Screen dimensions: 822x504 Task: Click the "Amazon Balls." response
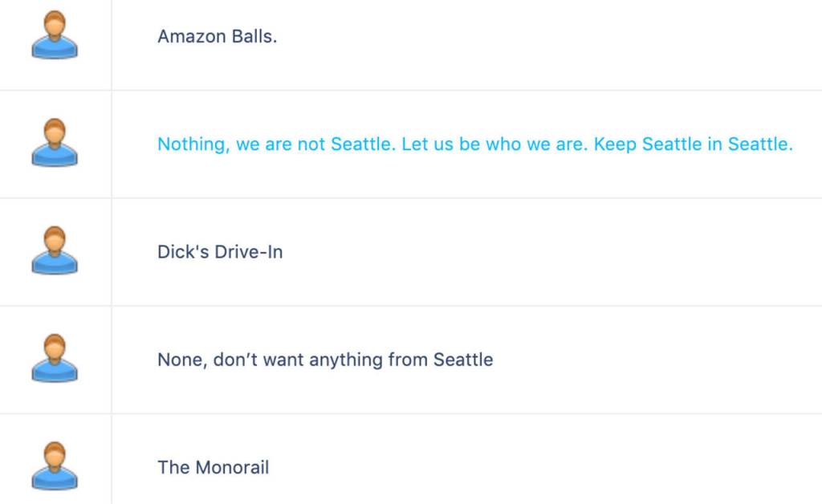[x=218, y=36]
